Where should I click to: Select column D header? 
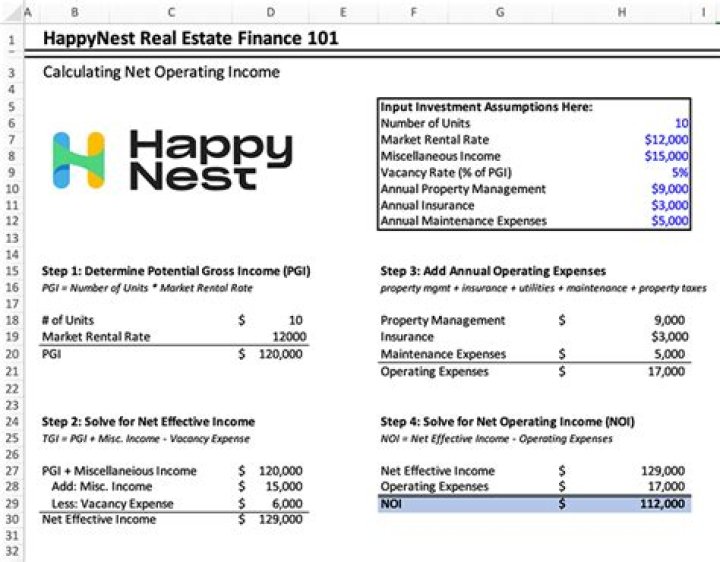[271, 12]
